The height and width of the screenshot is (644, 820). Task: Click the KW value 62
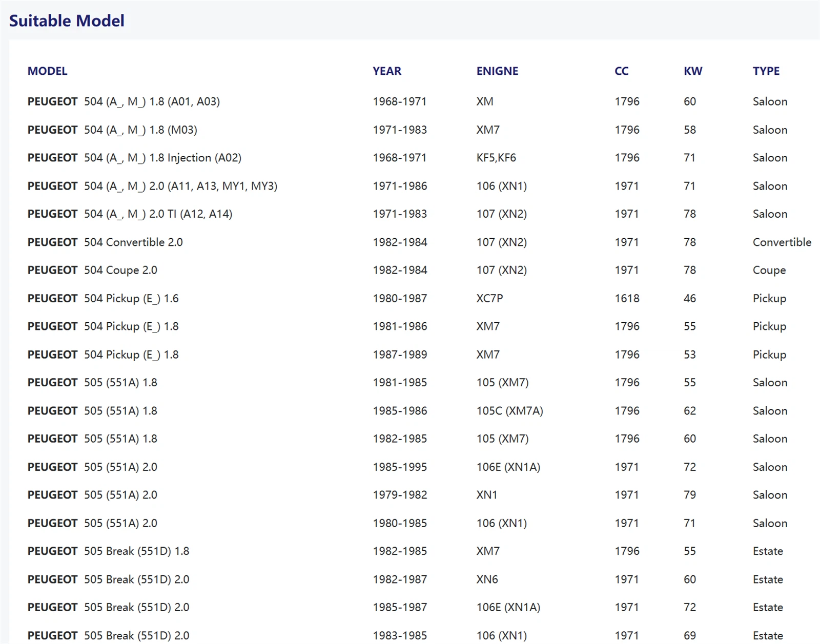(690, 410)
